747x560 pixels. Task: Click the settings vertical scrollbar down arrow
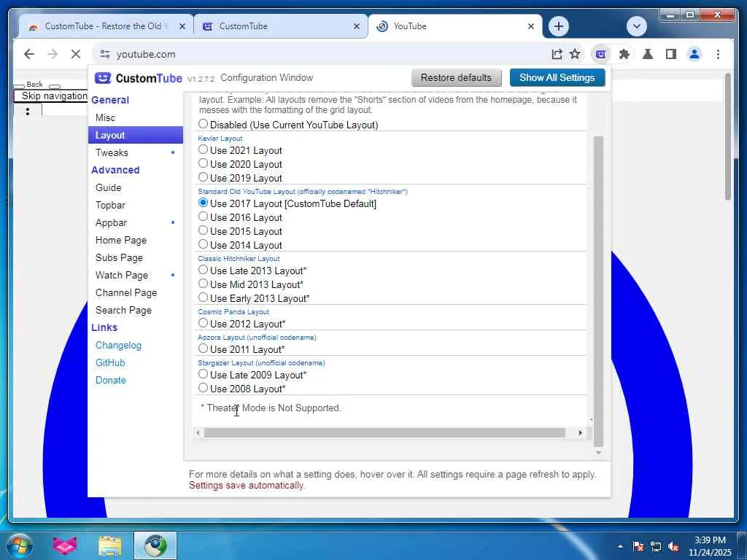[599, 452]
